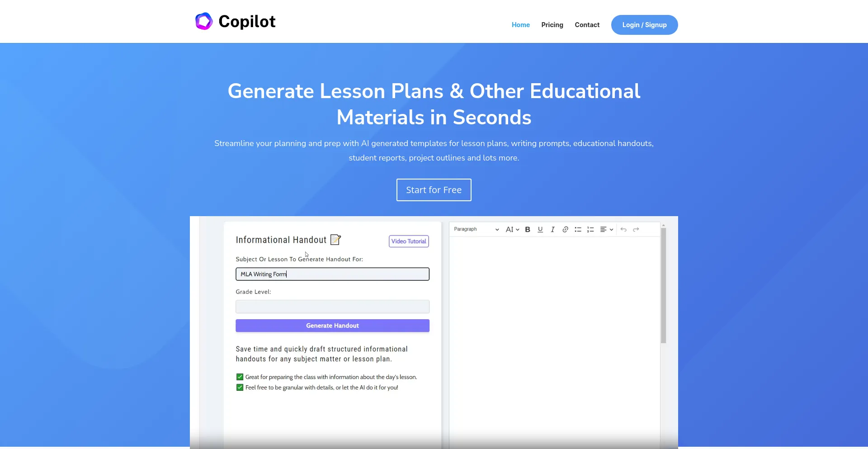
Task: Open the Video Tutorial
Action: pos(408,241)
